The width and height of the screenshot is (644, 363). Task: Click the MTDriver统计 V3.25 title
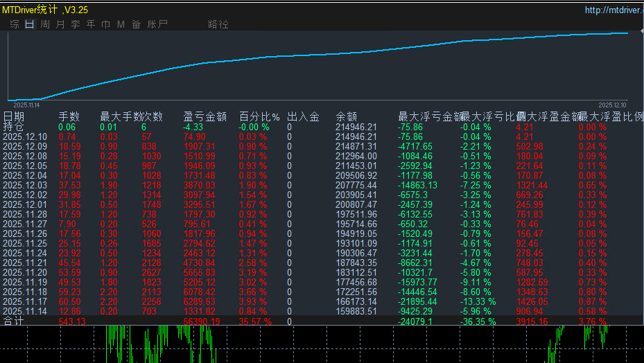click(x=45, y=10)
